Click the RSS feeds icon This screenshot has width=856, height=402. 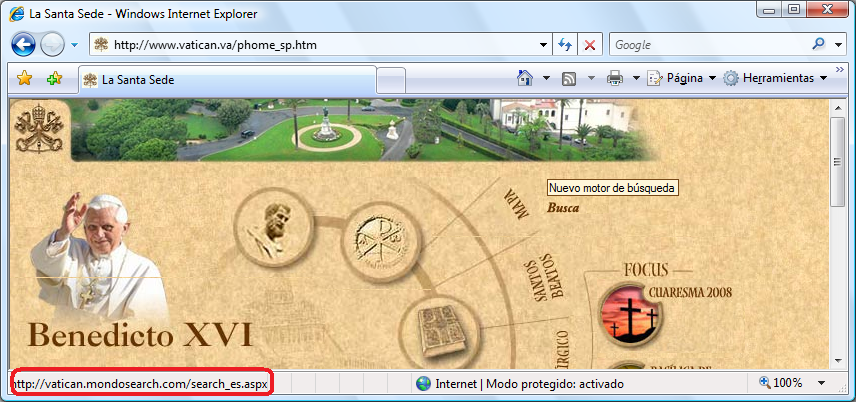coord(569,79)
